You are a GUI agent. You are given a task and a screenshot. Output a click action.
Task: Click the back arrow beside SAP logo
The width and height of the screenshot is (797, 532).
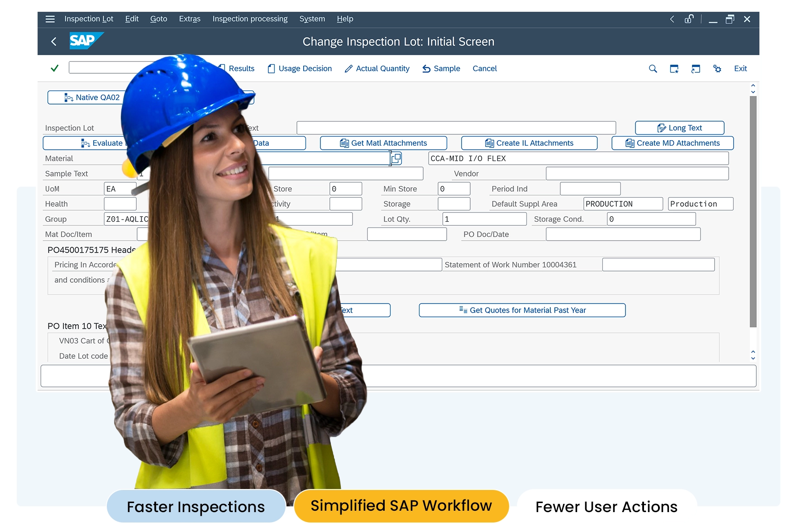click(x=54, y=42)
